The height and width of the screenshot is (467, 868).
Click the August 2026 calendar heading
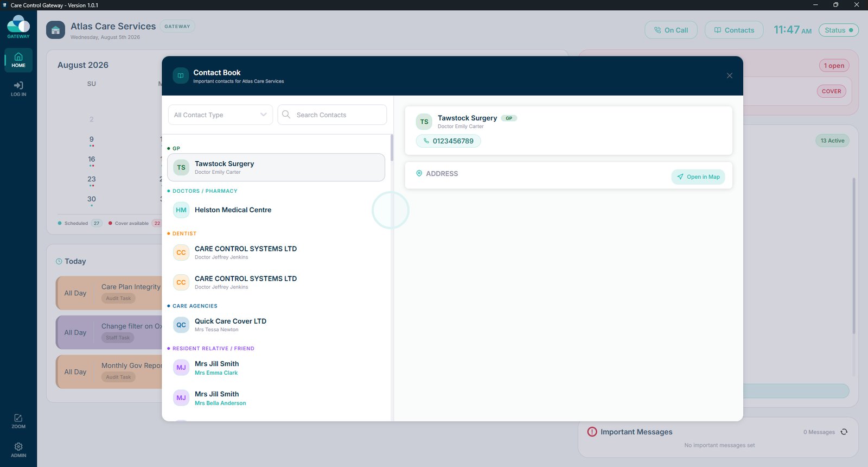click(x=83, y=65)
